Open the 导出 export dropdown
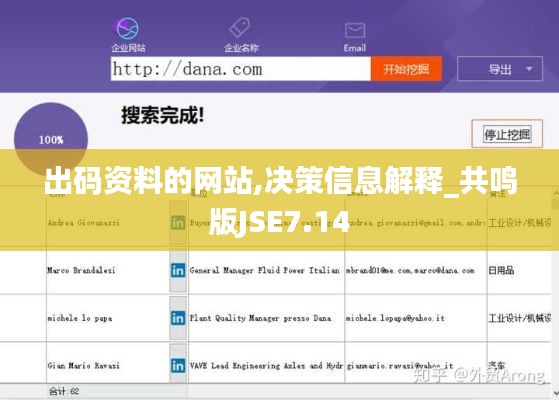 [x=500, y=69]
